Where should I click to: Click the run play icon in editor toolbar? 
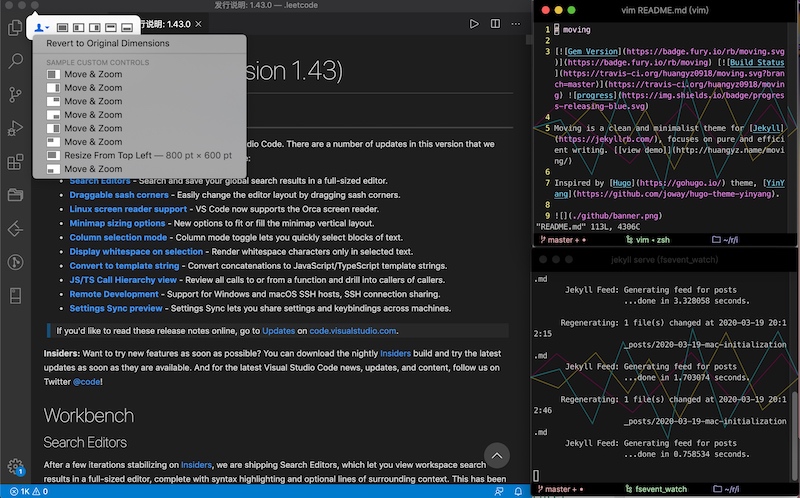pyautogui.click(x=474, y=24)
